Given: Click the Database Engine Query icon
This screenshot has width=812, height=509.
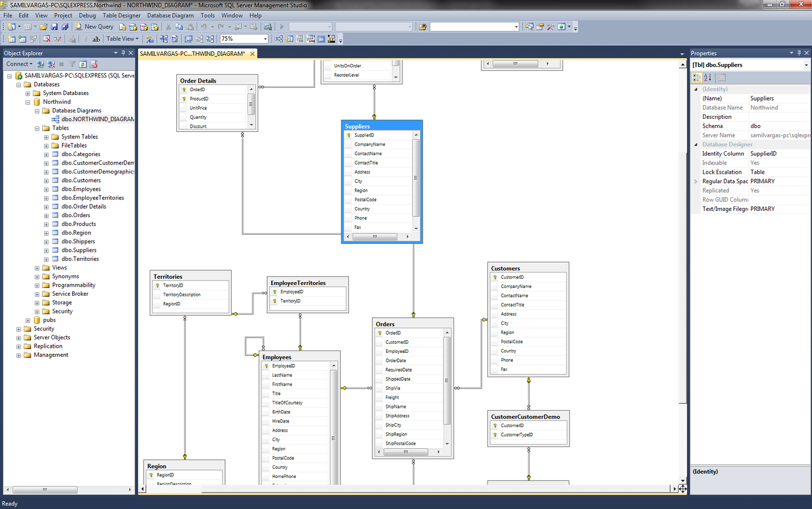Looking at the screenshot, I should click(123, 27).
